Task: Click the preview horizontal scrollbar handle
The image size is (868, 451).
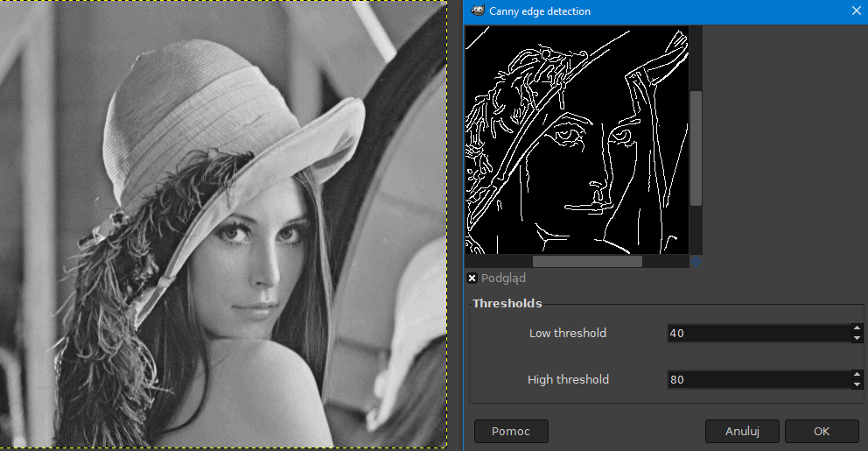Action: click(x=587, y=261)
